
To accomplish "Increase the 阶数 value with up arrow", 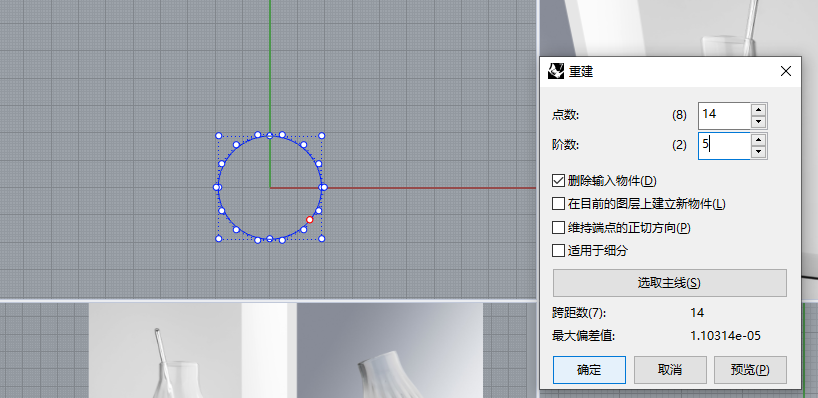I will (x=759, y=139).
